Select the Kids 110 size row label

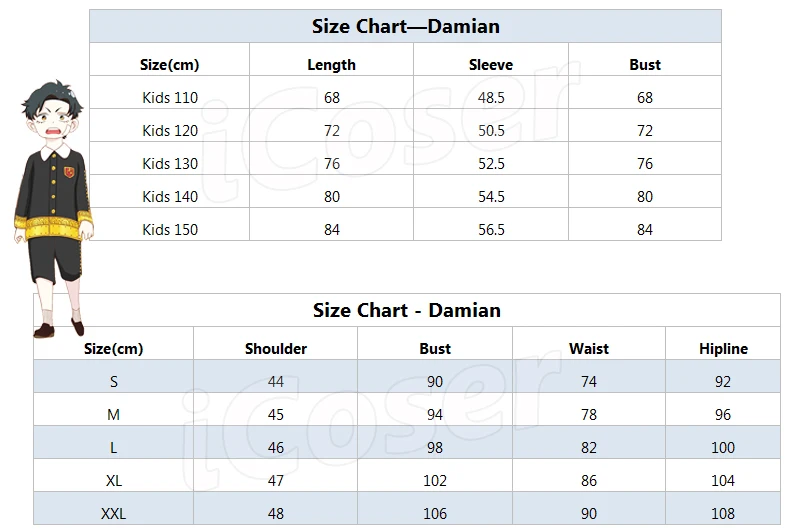(170, 97)
